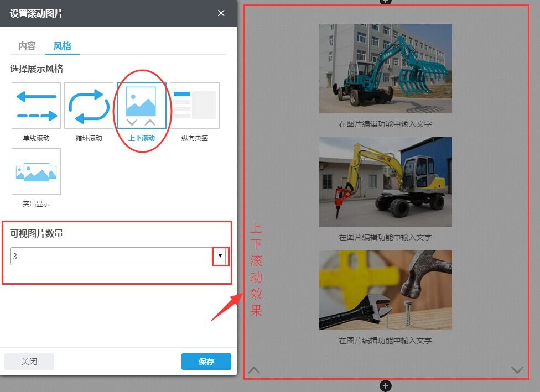540x392 pixels.
Task: Select the hammer and wrench image
Action: click(x=385, y=290)
